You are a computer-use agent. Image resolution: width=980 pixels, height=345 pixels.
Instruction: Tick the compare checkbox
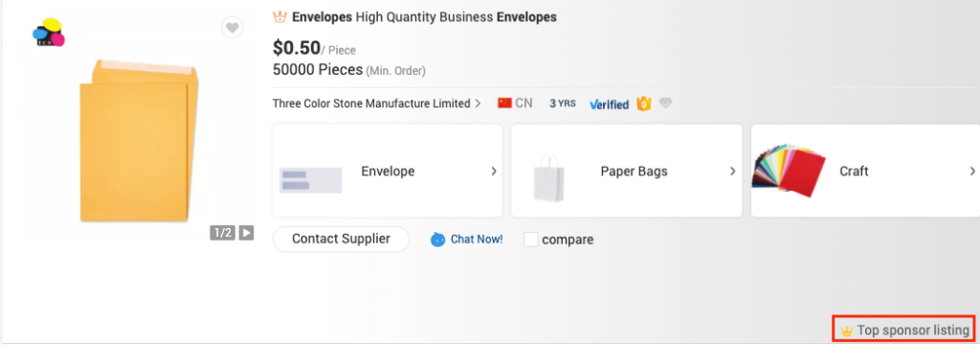coord(530,240)
